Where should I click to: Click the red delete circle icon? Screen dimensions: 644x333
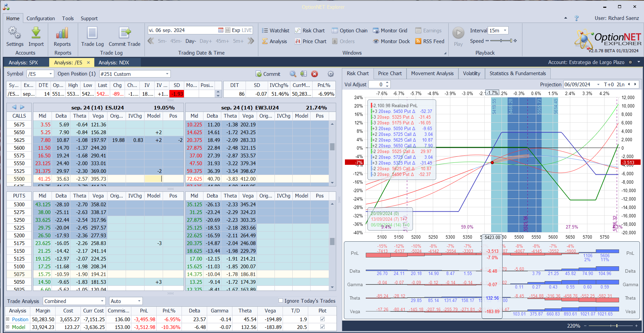pos(315,74)
